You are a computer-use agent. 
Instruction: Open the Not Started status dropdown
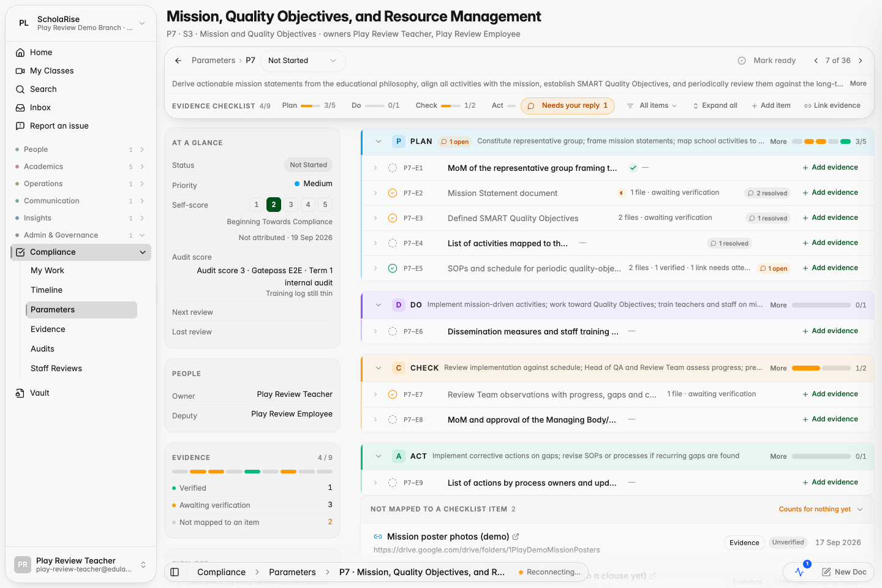(303, 61)
